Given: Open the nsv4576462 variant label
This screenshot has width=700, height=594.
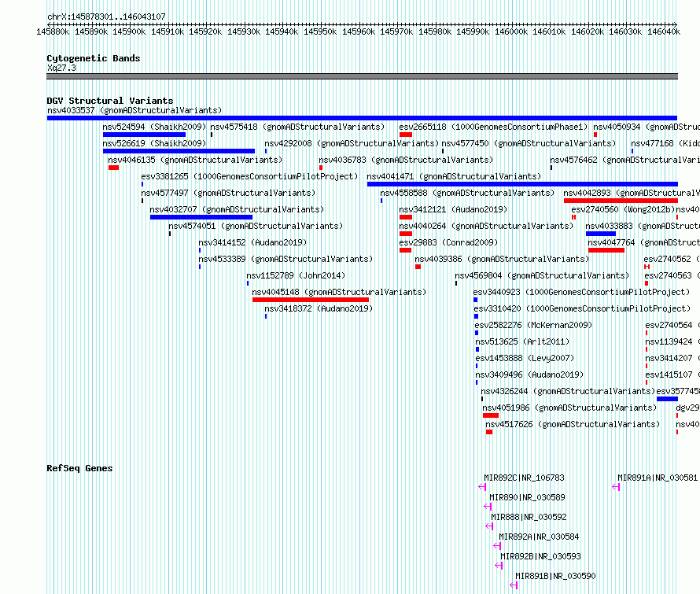Looking at the screenshot, I should coord(625,160).
